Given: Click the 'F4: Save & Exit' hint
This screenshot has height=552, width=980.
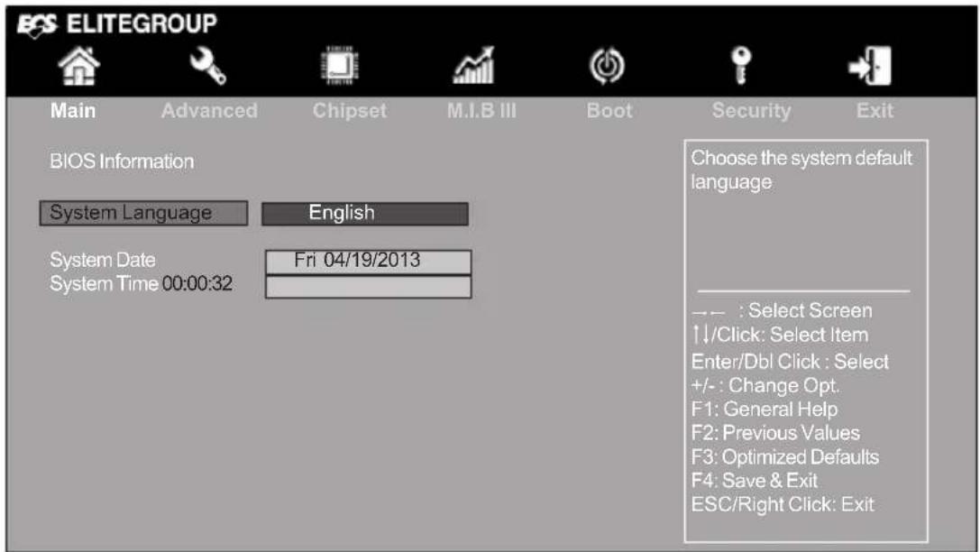Looking at the screenshot, I should point(754,481).
